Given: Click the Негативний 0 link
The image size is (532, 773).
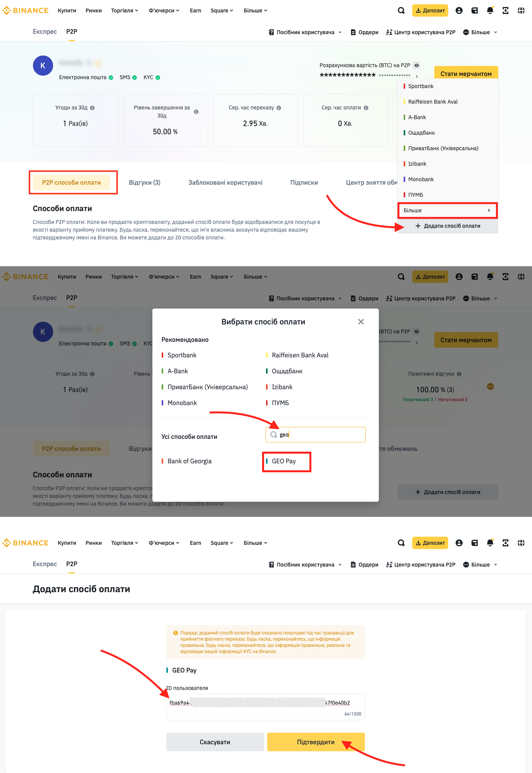Looking at the screenshot, I should click(x=453, y=400).
